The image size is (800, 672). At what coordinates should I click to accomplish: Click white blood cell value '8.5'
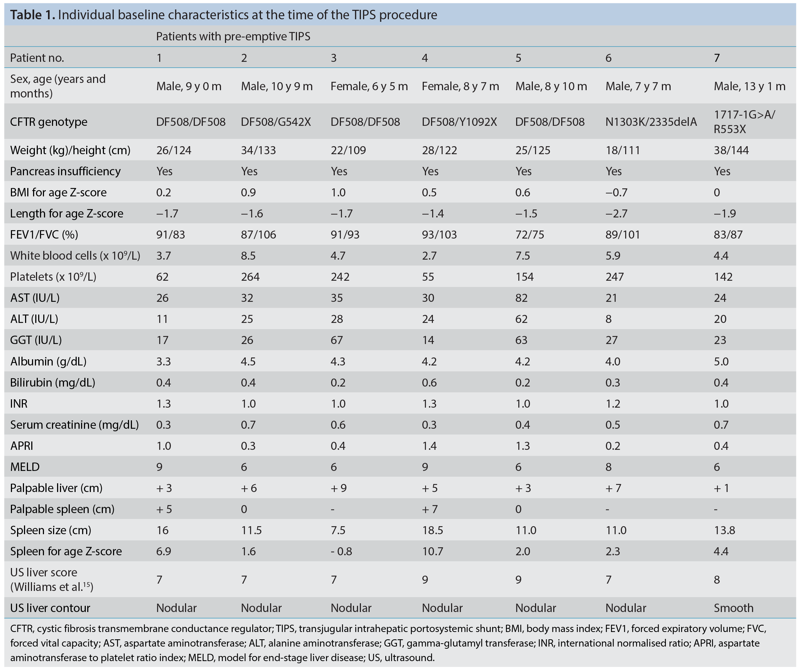248,255
